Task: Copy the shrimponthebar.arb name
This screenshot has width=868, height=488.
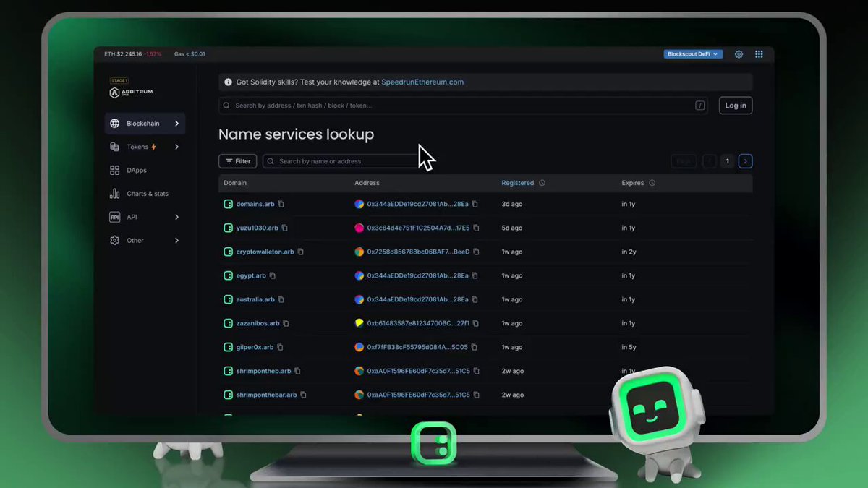Action: [x=304, y=395]
